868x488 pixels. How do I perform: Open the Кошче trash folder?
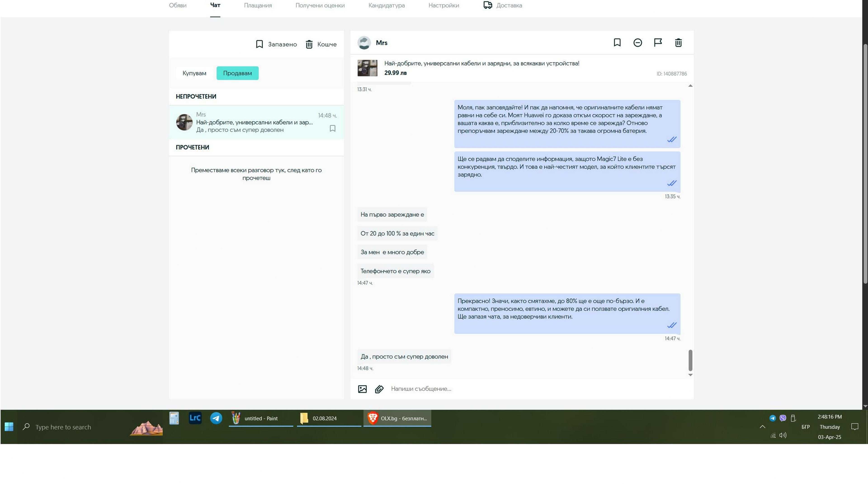[x=321, y=44]
